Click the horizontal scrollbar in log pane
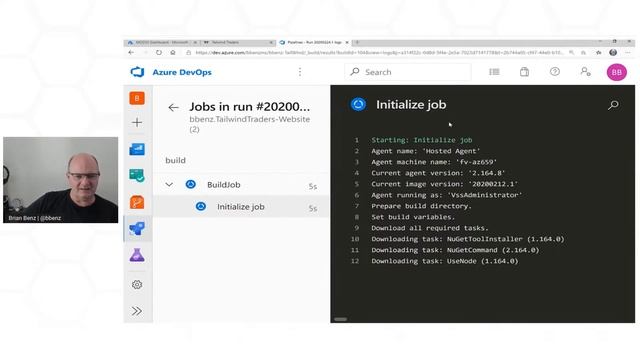This screenshot has height=360, width=640. click(340, 319)
